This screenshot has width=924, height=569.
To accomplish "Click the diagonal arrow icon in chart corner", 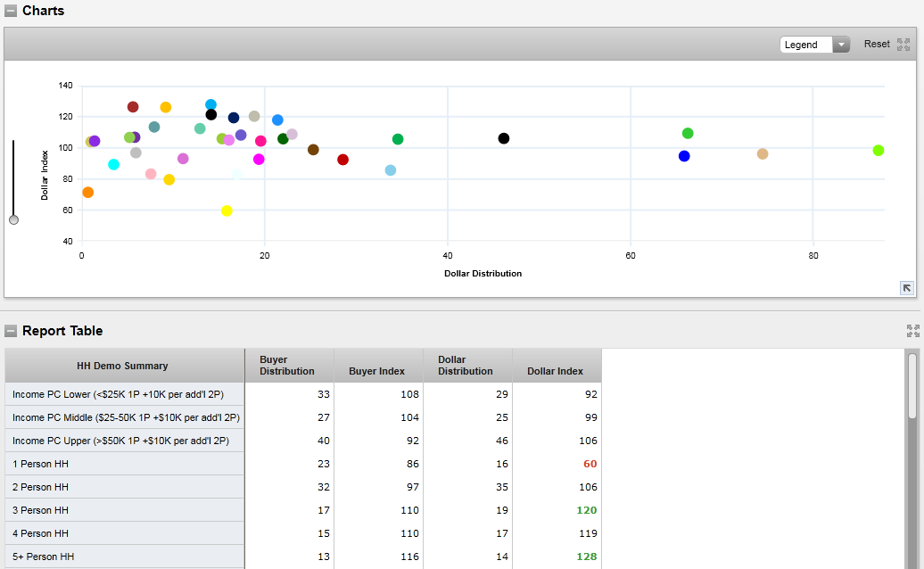I will tap(907, 287).
